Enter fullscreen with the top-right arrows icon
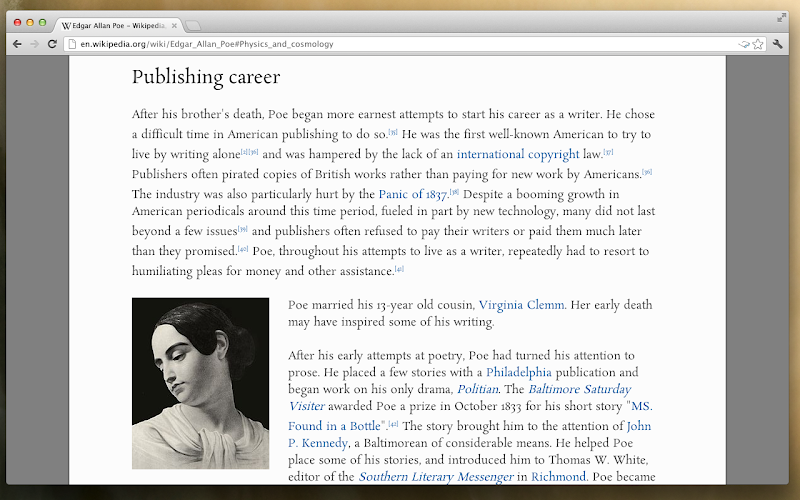This screenshot has height=500, width=800. tap(781, 18)
